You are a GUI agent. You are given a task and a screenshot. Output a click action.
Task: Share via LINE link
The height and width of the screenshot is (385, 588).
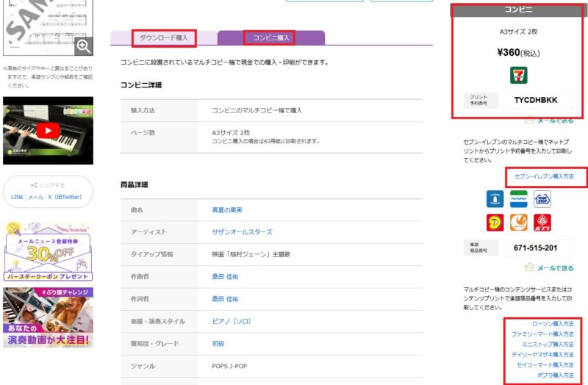15,197
